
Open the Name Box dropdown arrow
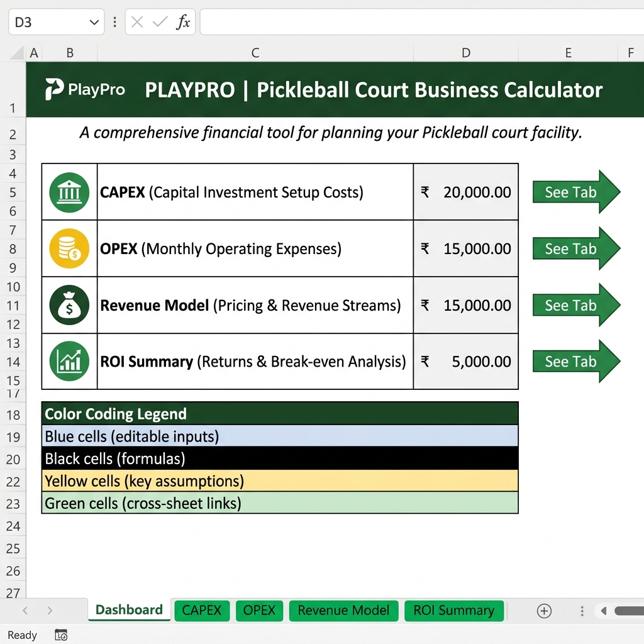pyautogui.click(x=94, y=22)
